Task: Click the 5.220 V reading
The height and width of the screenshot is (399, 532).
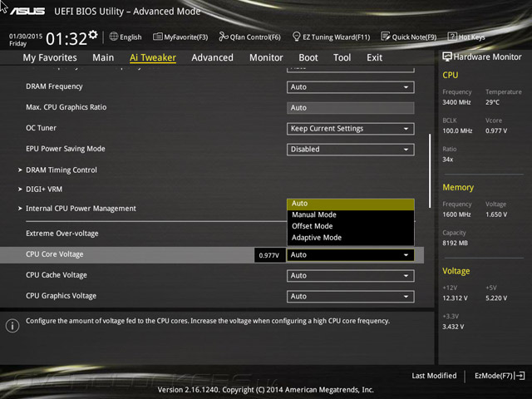Action: [x=496, y=298]
